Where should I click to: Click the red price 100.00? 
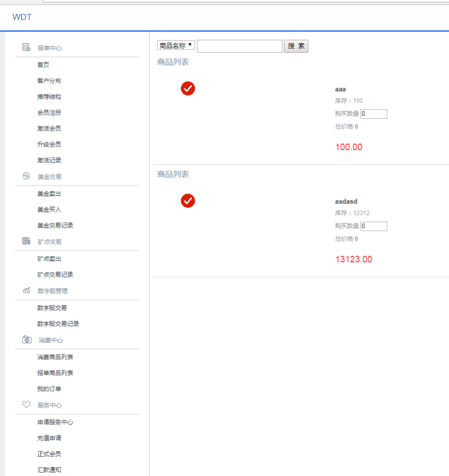(349, 147)
